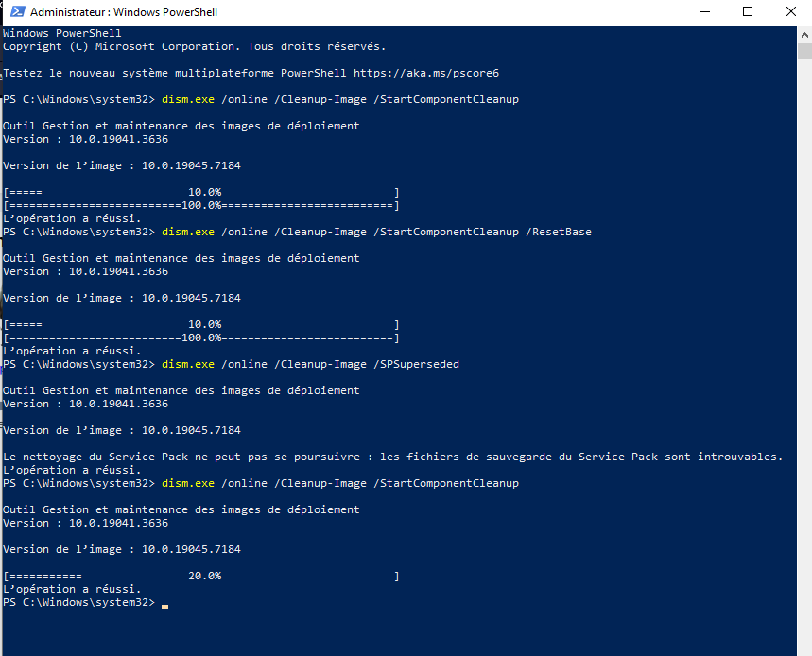Click the 'Windows PowerShell' banner line in console
Viewport: 812px width, 656px height.
(62, 33)
